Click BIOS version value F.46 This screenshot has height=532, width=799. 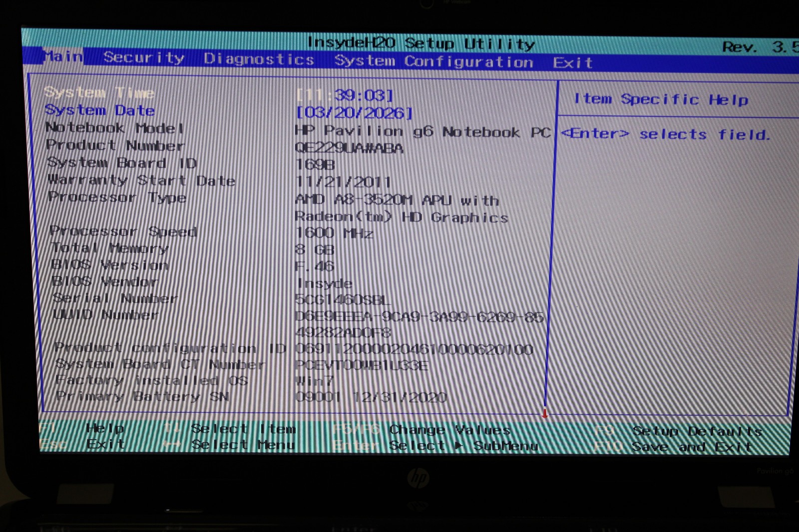pyautogui.click(x=315, y=266)
